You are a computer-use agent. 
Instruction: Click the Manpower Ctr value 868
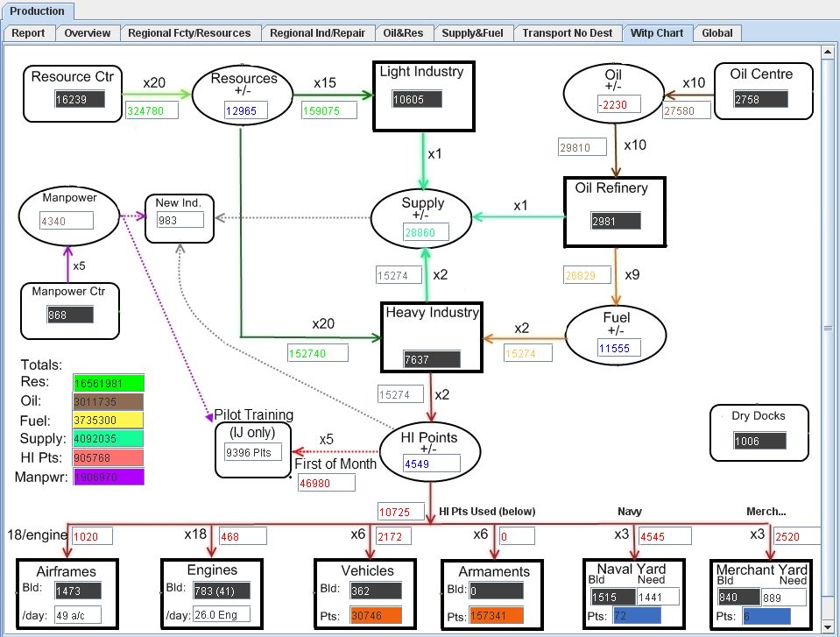70,315
